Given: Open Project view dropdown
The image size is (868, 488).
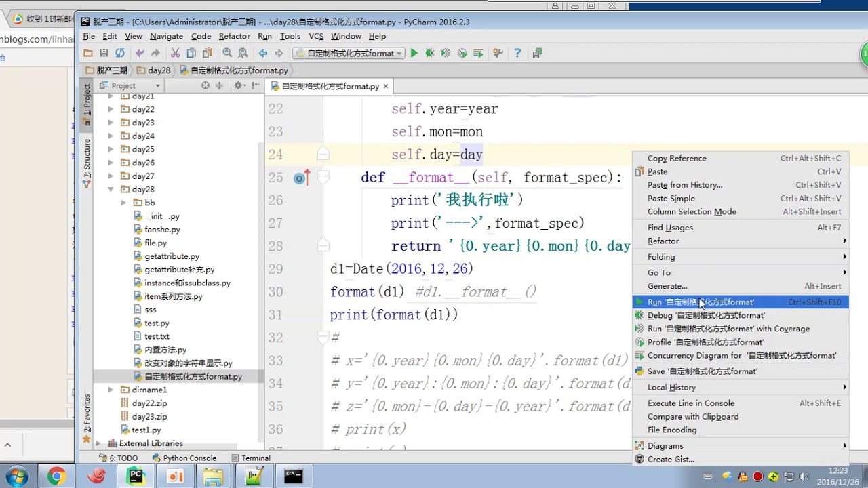Looking at the screenshot, I should pyautogui.click(x=130, y=85).
